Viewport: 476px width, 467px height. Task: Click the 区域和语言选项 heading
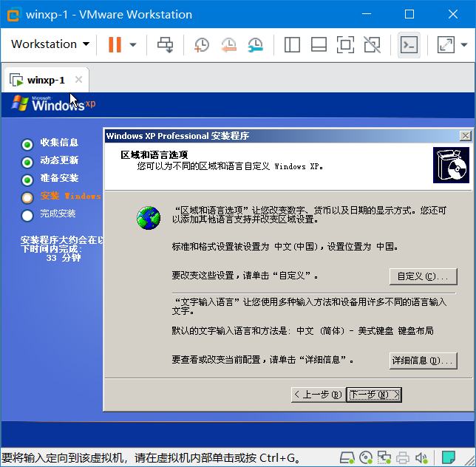(x=154, y=154)
